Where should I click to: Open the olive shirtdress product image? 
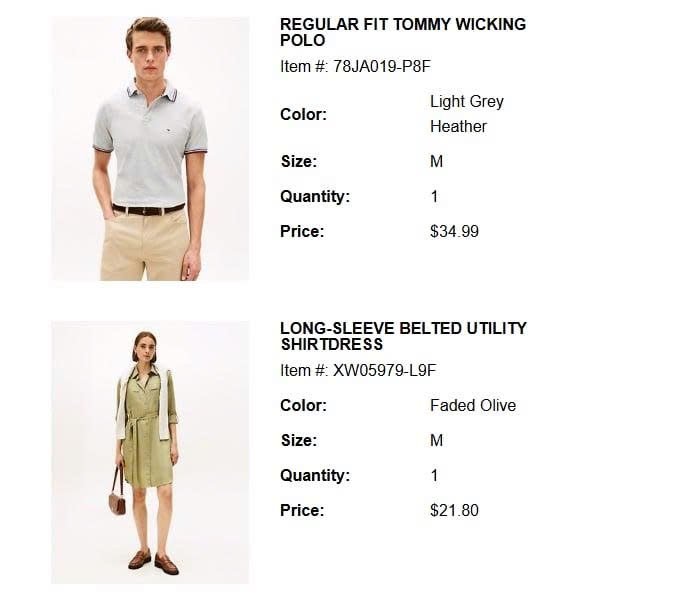tap(150, 452)
